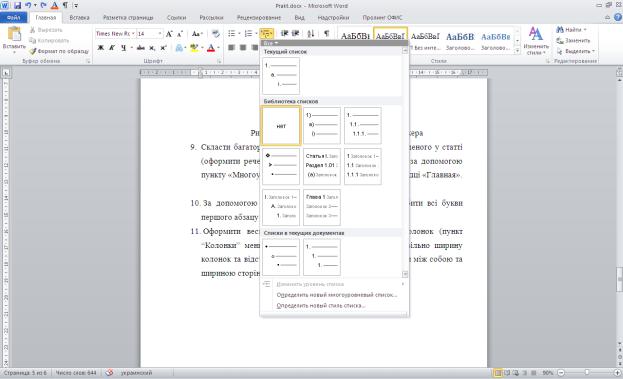Image resolution: width=623 pixels, height=379 pixels.
Task: Click zoom in plus button
Action: point(617,373)
